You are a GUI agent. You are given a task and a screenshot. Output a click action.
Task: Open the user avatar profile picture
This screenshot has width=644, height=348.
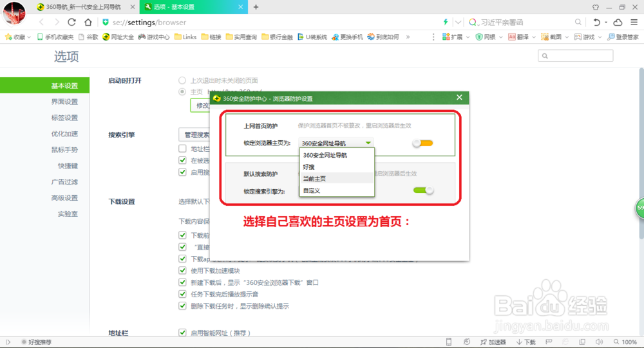tap(14, 12)
